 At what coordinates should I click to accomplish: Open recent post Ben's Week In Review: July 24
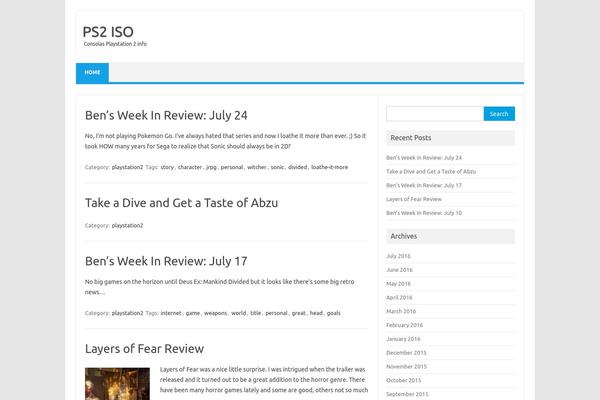424,158
